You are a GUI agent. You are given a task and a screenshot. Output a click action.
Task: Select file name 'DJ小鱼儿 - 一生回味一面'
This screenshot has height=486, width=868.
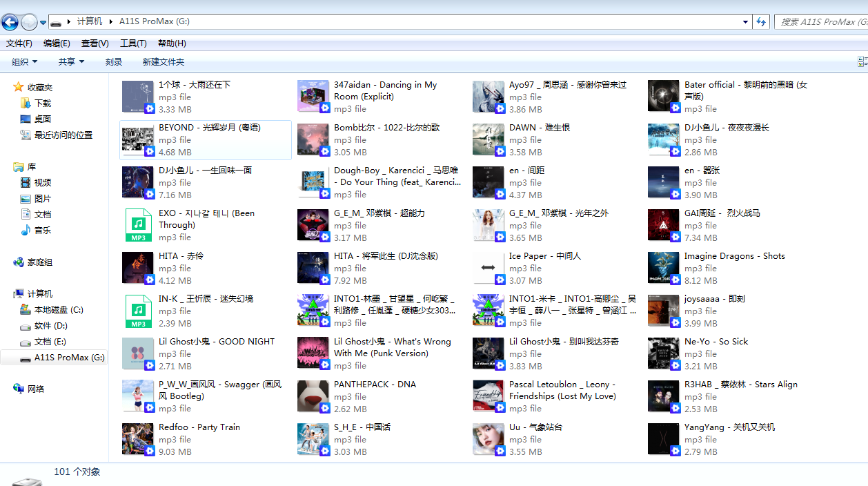pos(206,171)
